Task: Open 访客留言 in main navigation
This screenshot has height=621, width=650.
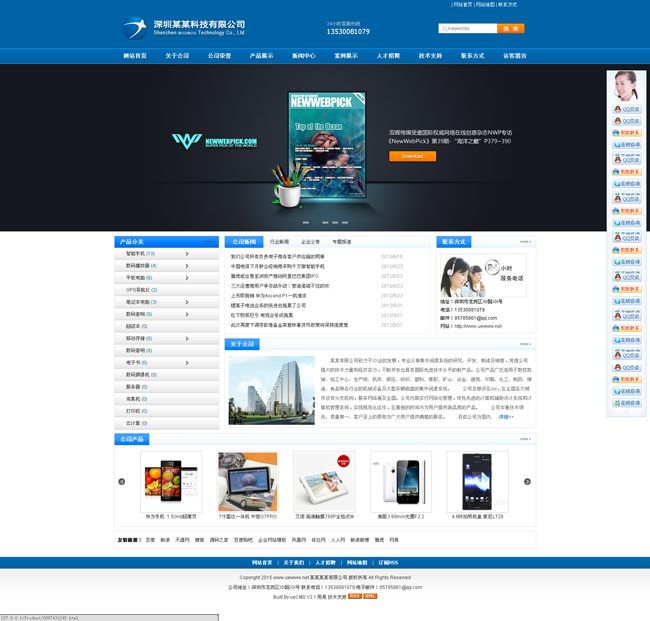Action: coord(514,56)
